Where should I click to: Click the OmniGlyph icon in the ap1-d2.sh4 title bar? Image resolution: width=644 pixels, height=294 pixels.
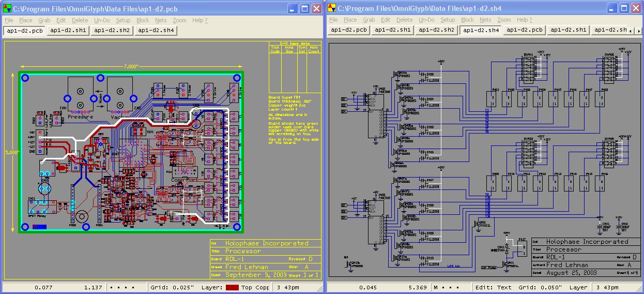(332, 8)
